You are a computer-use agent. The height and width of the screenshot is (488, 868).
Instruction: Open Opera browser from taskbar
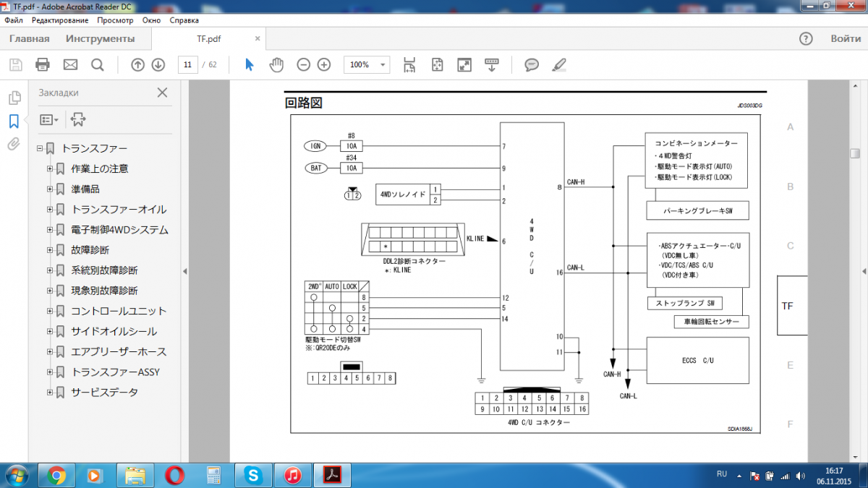click(174, 475)
